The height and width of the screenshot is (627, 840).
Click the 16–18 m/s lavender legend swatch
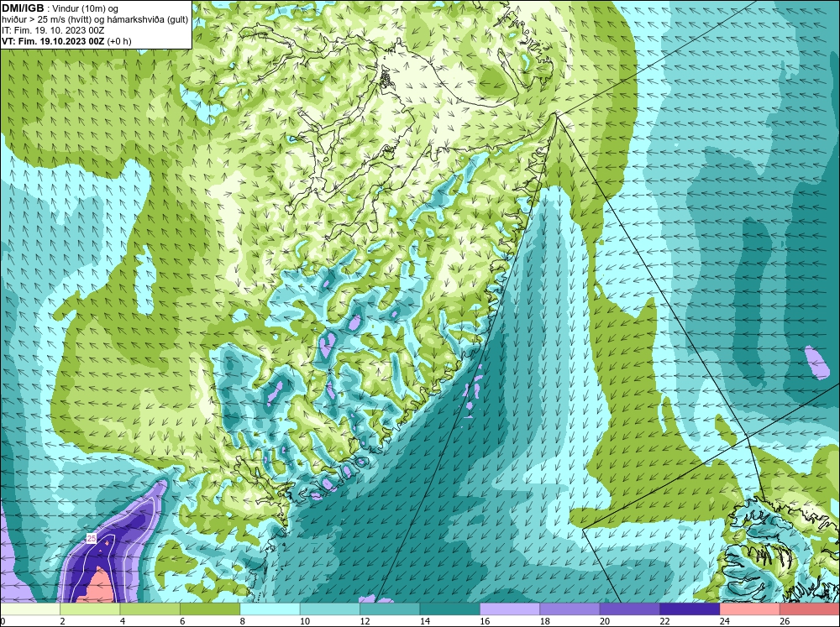(510, 609)
